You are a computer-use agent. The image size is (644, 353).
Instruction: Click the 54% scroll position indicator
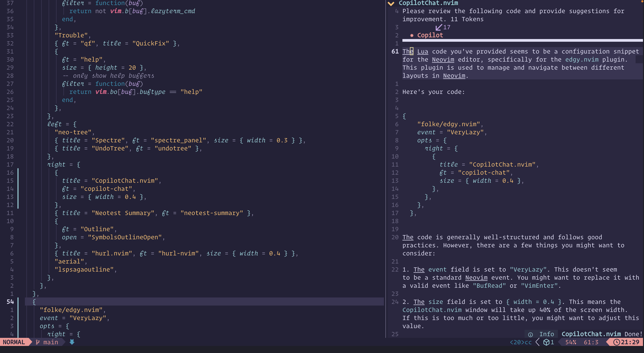point(571,342)
